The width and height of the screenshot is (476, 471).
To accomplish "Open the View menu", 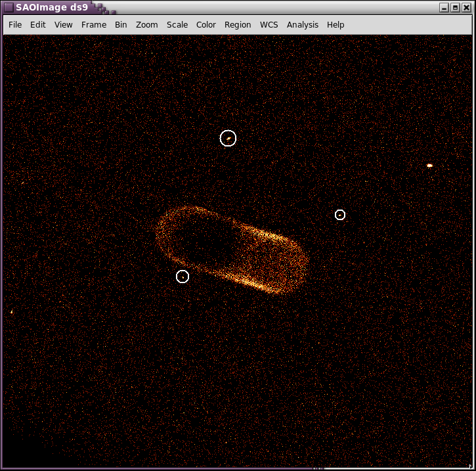I will [64, 24].
